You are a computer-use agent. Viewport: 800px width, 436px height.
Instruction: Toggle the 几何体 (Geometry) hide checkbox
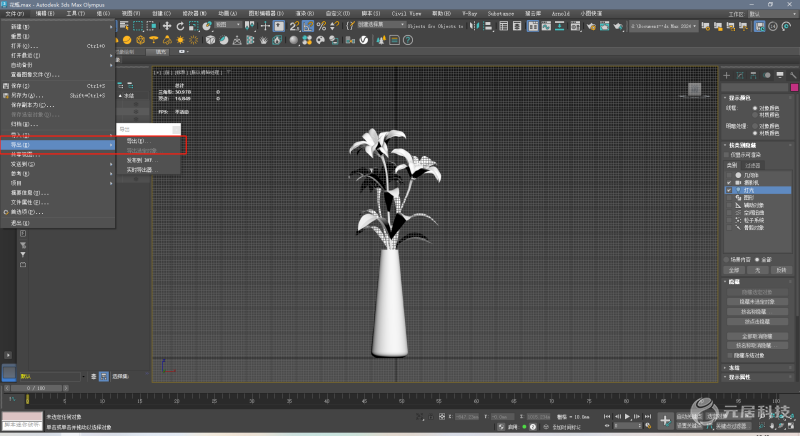click(729, 173)
